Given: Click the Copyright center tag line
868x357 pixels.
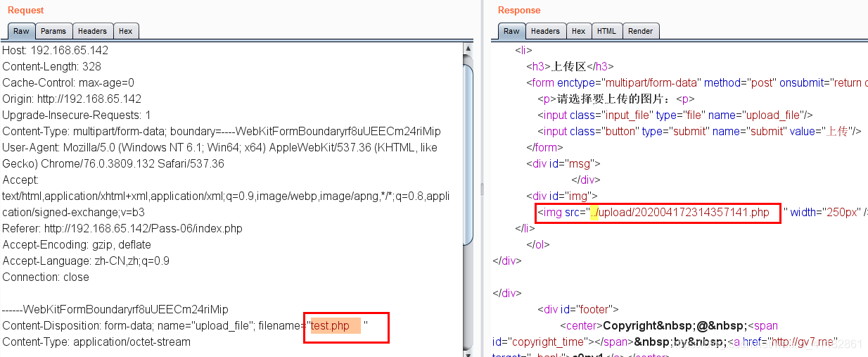Looking at the screenshot, I should [x=669, y=326].
